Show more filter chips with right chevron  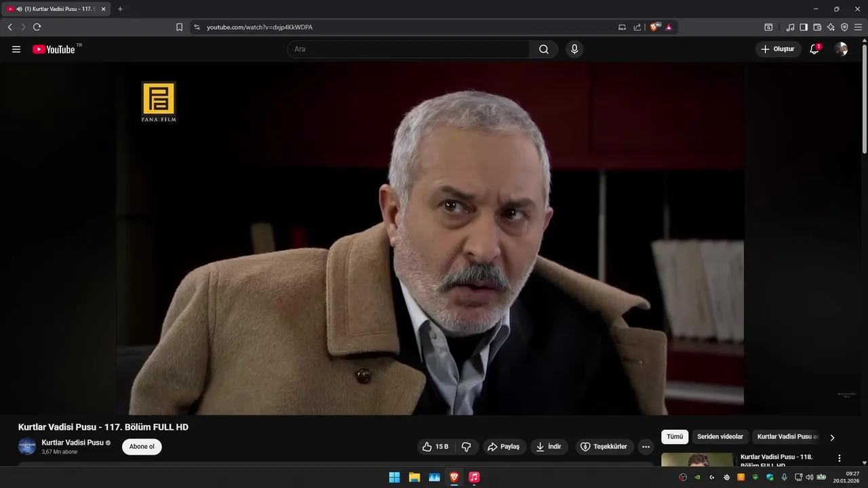(x=832, y=438)
